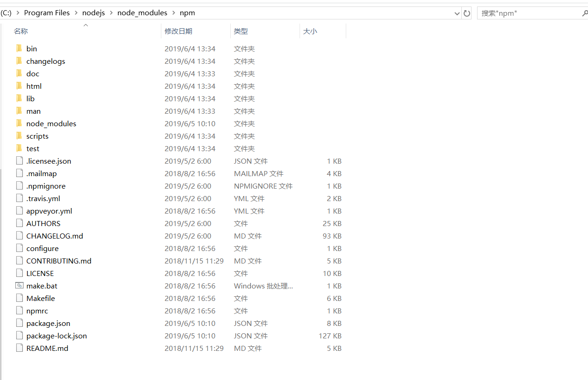Viewport: 588px width, 380px height.
Task: Select the package-lock.json file name
Action: click(56, 336)
